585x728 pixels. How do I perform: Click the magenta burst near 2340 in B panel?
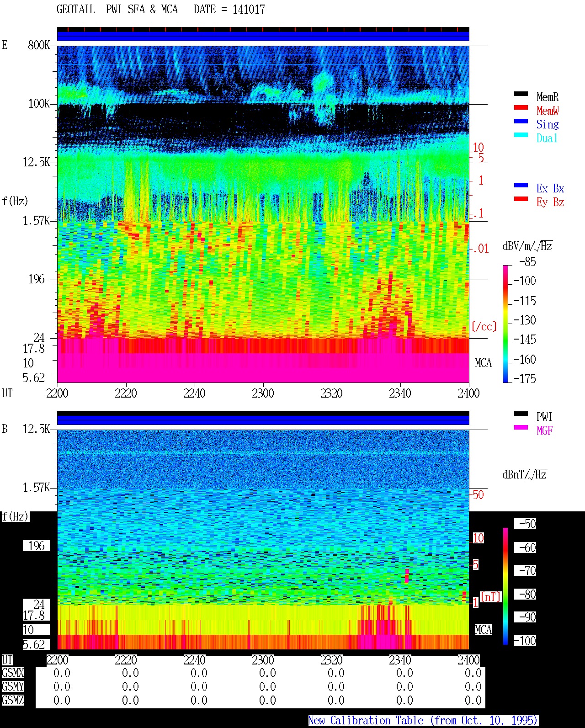[406, 576]
